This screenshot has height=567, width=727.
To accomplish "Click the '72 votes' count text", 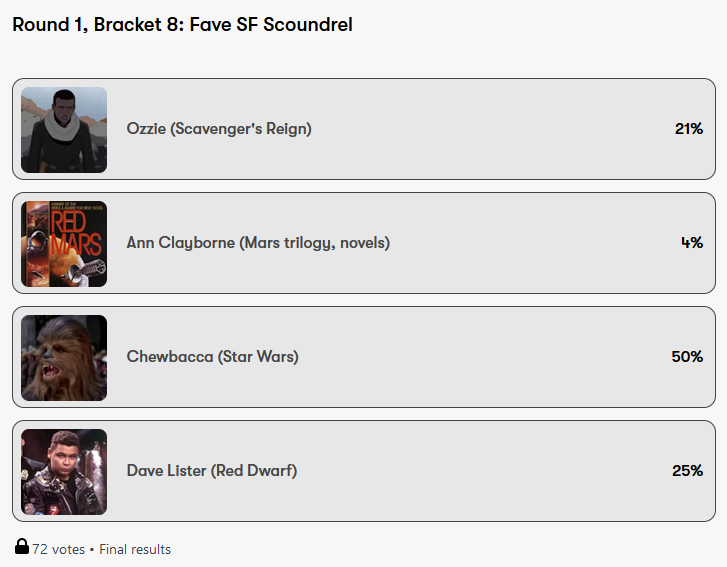I will click(x=59, y=549).
